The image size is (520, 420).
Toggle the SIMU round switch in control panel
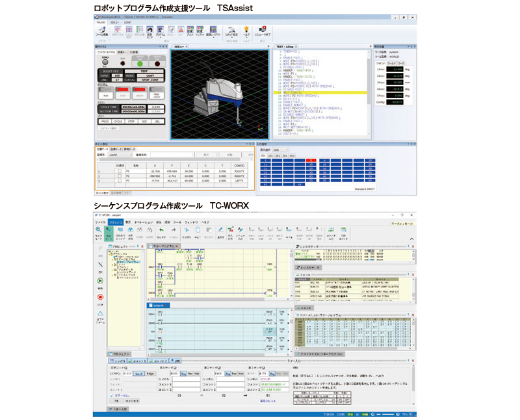tap(105, 62)
